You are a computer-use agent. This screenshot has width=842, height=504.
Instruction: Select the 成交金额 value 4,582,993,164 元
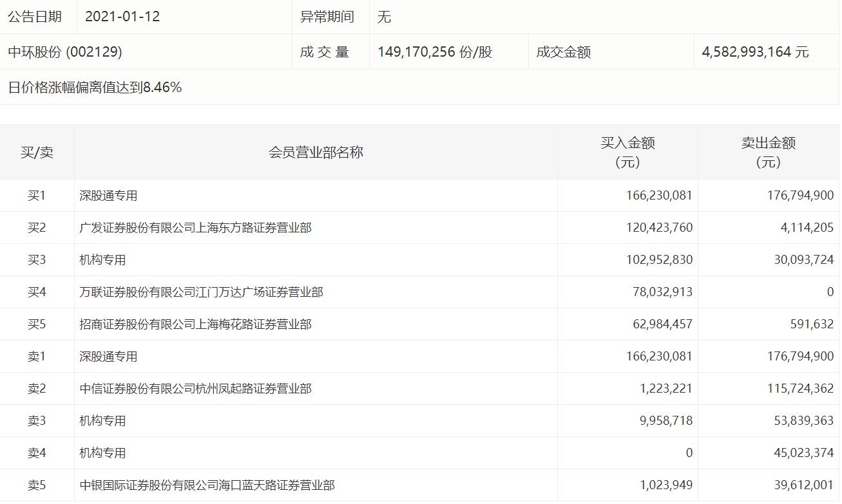click(755, 52)
